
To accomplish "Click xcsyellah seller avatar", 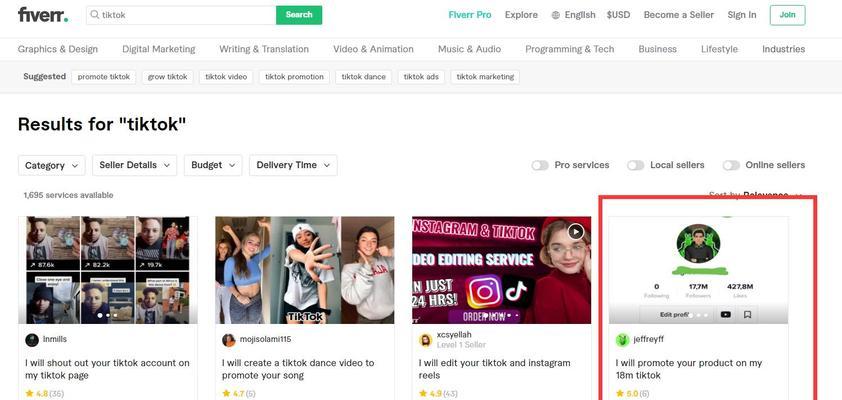I will coord(426,340).
